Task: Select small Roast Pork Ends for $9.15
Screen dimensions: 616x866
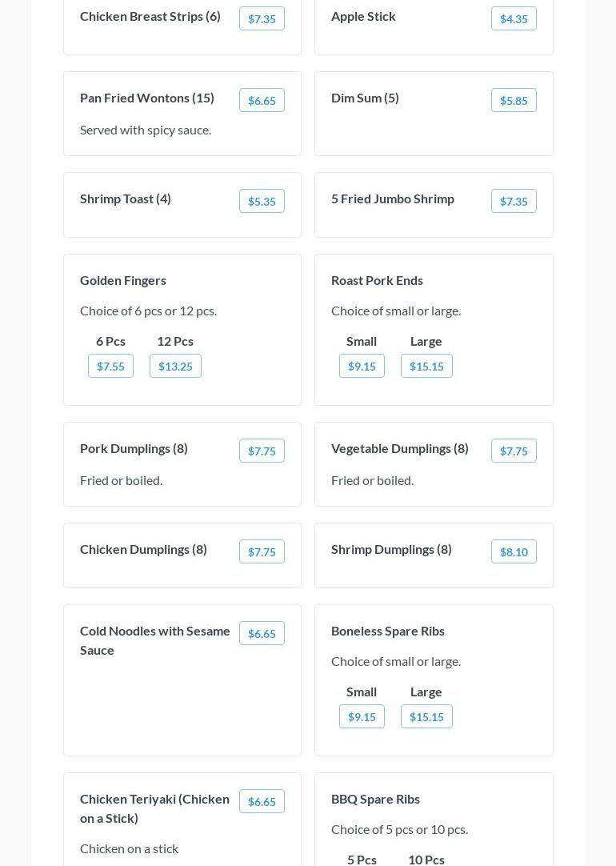Action: pos(362,366)
